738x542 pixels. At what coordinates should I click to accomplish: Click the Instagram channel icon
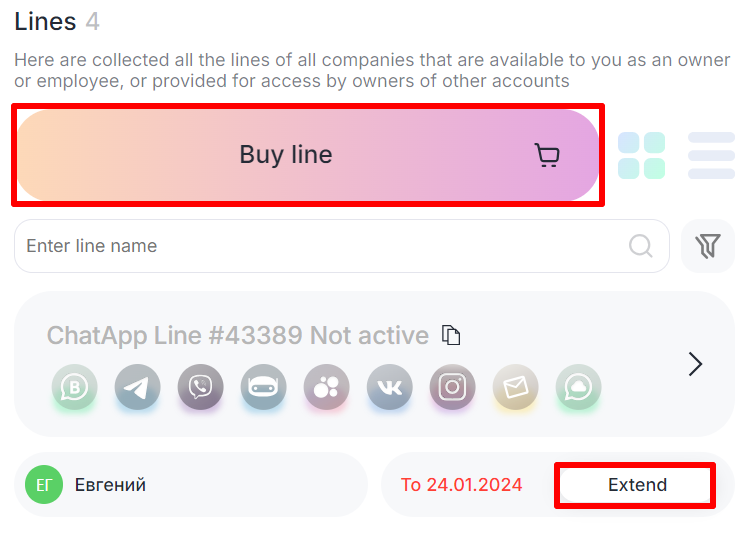tap(452, 387)
